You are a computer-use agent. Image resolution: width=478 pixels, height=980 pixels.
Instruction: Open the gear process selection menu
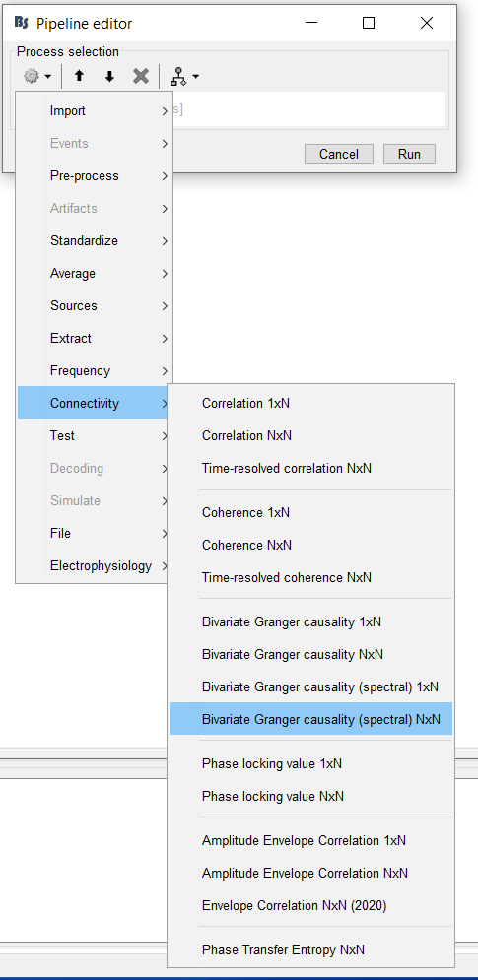point(36,76)
